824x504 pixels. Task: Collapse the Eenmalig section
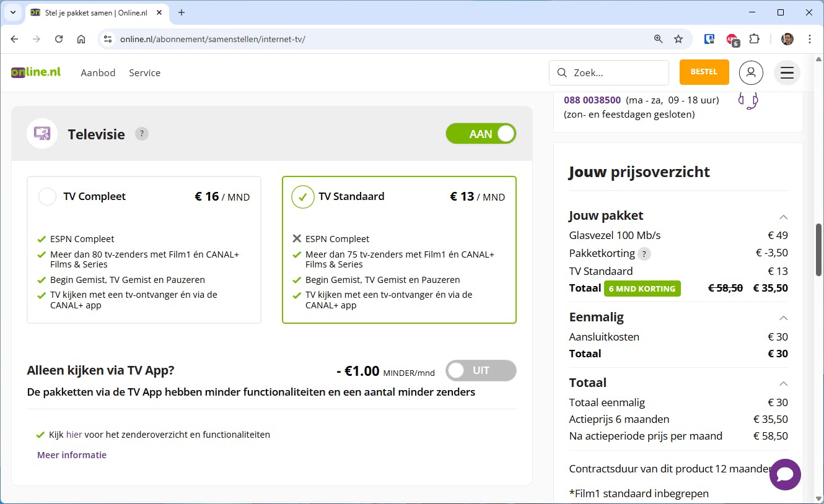click(783, 318)
